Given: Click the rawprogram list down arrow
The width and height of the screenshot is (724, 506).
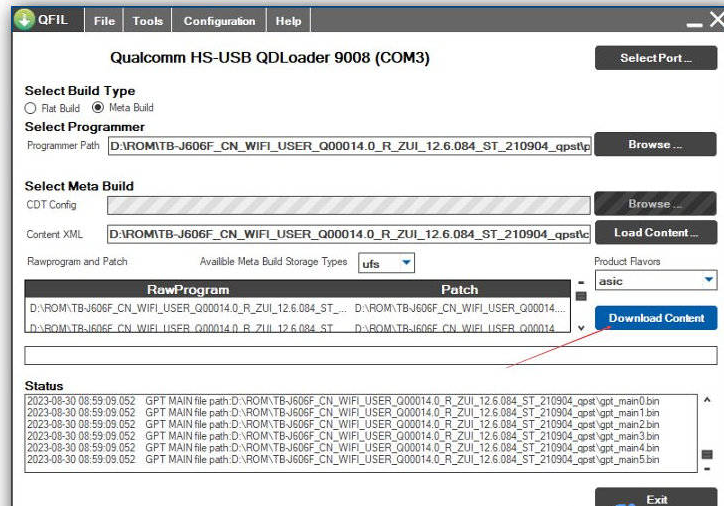Looking at the screenshot, I should click(x=581, y=327).
